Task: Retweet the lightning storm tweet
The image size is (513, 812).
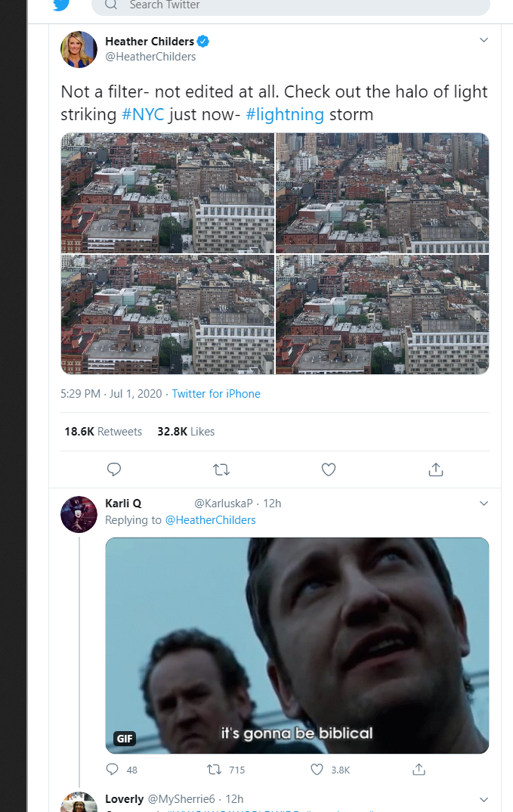Action: [x=221, y=470]
